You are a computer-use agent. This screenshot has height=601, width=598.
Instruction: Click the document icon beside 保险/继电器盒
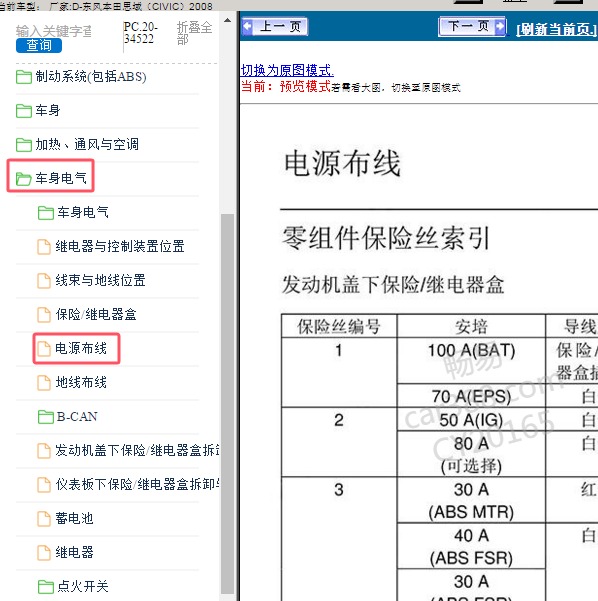(x=44, y=315)
